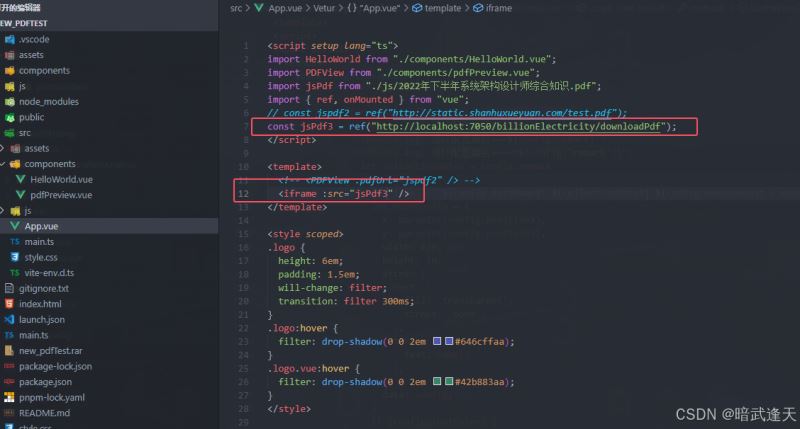Click the "transition: filter 300ms;" line
The image size is (800, 429).
[x=346, y=301]
